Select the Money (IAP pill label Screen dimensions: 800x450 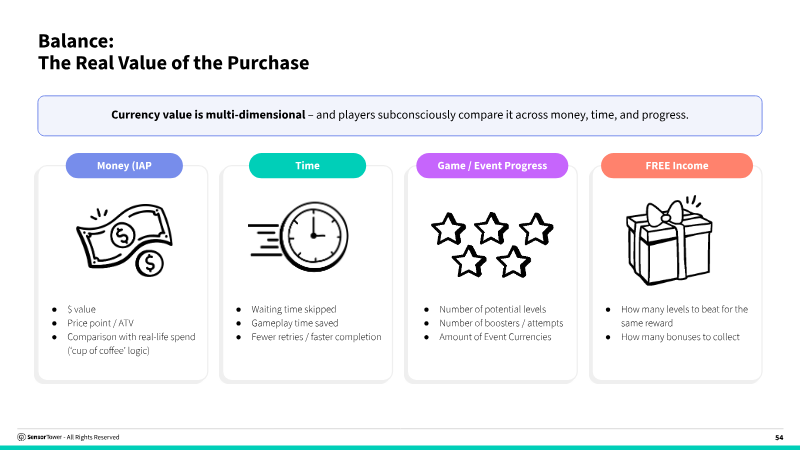(124, 165)
